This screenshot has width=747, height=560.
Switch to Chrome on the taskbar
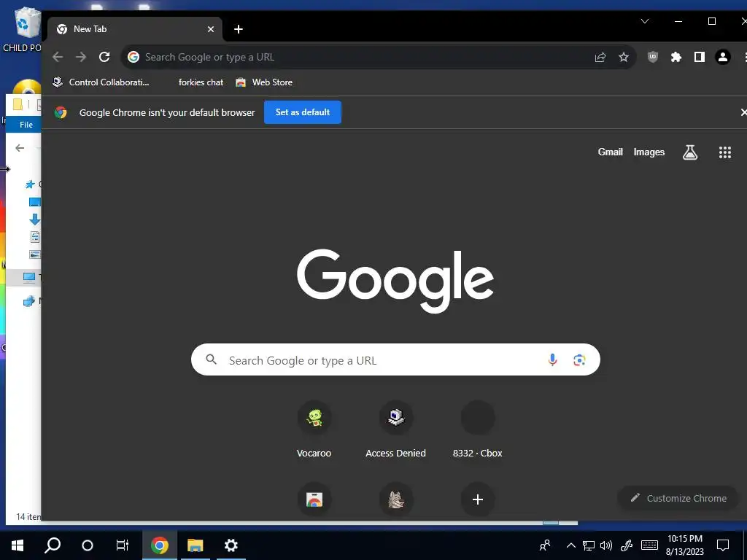coord(160,545)
